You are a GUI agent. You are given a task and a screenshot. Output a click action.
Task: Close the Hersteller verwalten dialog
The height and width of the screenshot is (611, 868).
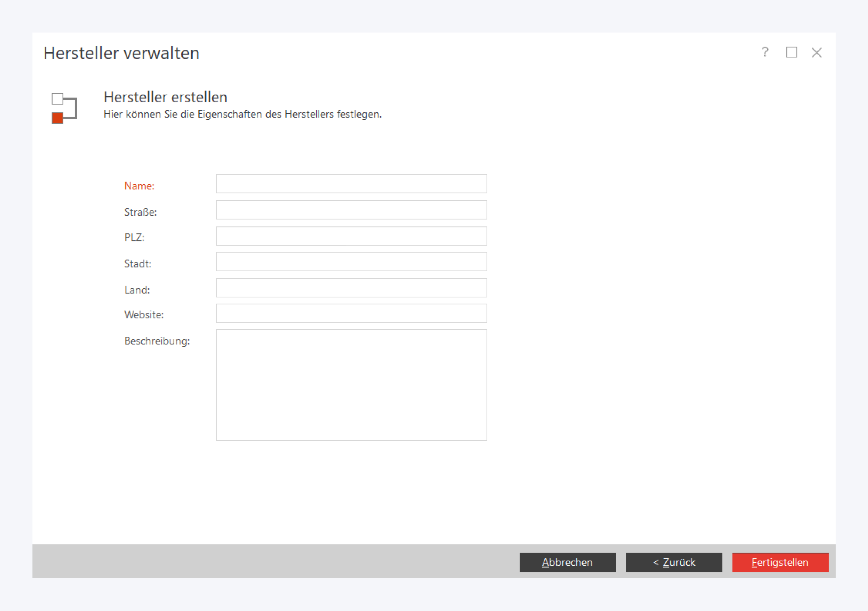[817, 53]
